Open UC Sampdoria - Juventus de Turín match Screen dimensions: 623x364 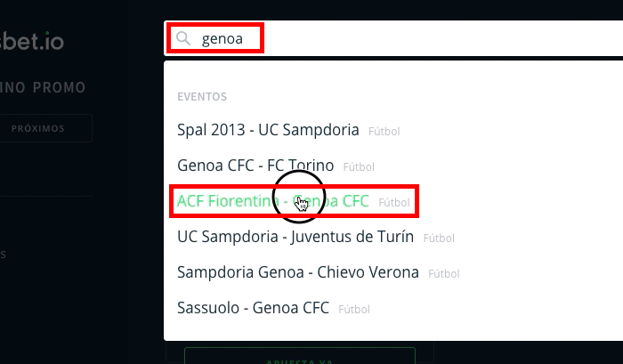(295, 237)
